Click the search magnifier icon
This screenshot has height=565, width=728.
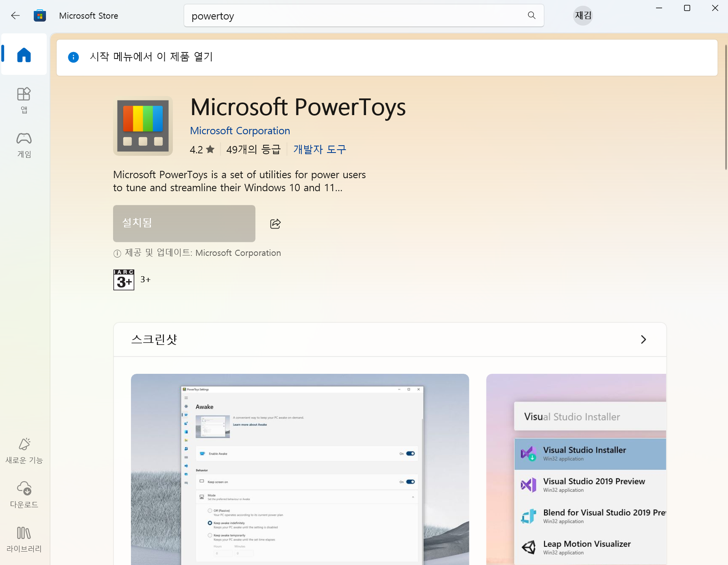(x=532, y=15)
